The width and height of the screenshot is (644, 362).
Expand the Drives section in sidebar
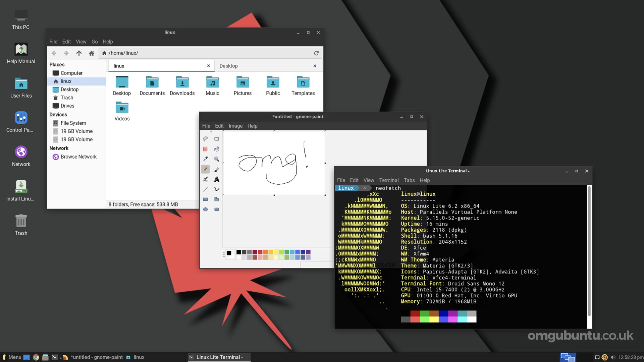[67, 106]
